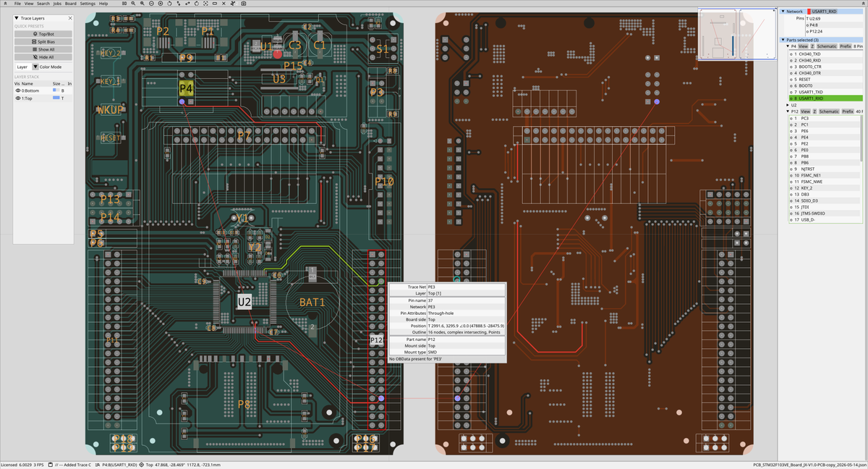Click the target icon before Top in status bar
The width and height of the screenshot is (868, 469).
pyautogui.click(x=141, y=465)
